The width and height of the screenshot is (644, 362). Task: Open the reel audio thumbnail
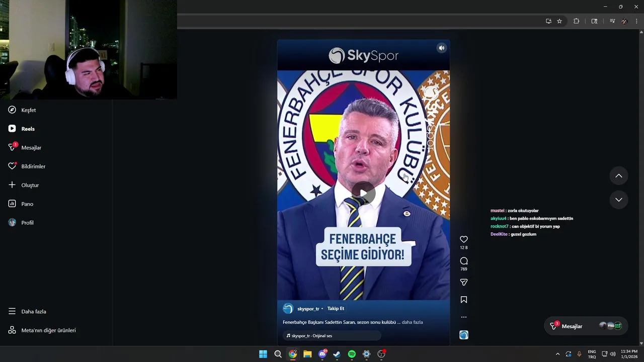click(x=464, y=335)
